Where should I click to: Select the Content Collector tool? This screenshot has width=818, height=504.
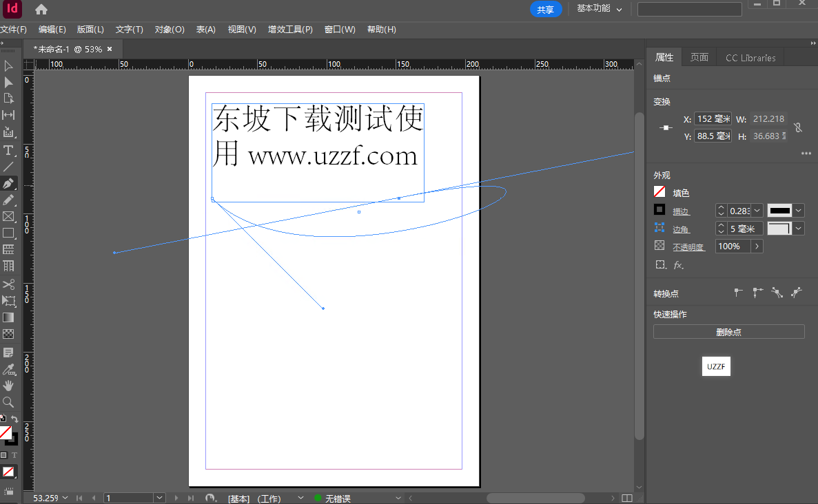(8, 132)
